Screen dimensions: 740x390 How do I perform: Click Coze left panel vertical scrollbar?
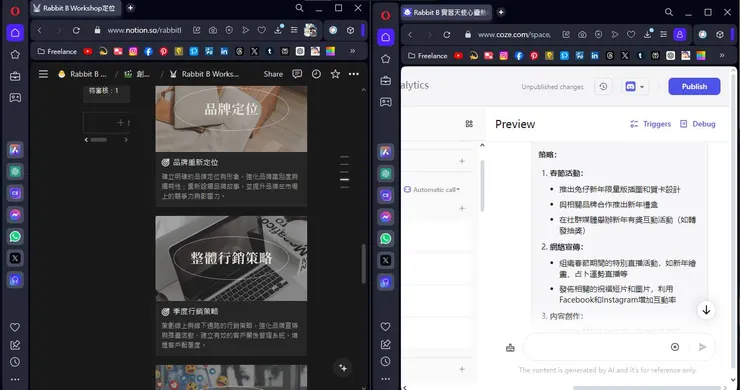[x=482, y=186]
